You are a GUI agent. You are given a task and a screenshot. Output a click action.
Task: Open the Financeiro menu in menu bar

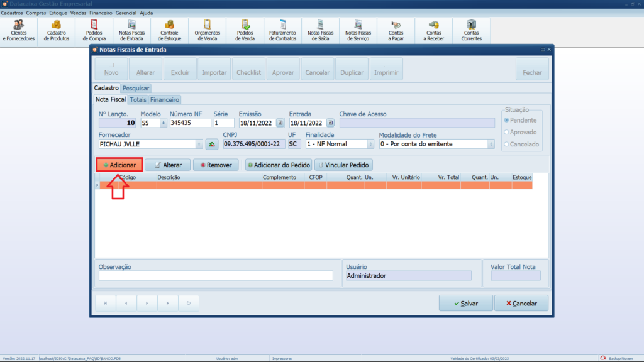click(101, 13)
